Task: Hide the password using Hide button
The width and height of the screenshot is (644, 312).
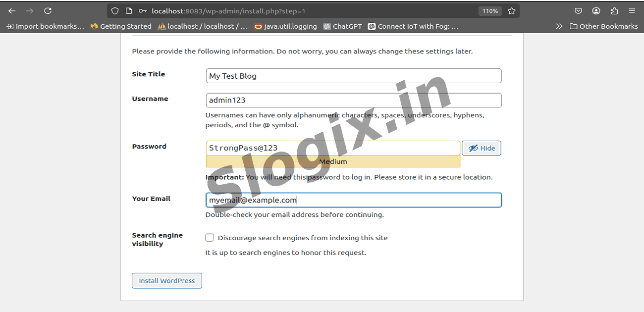Action: pos(481,148)
